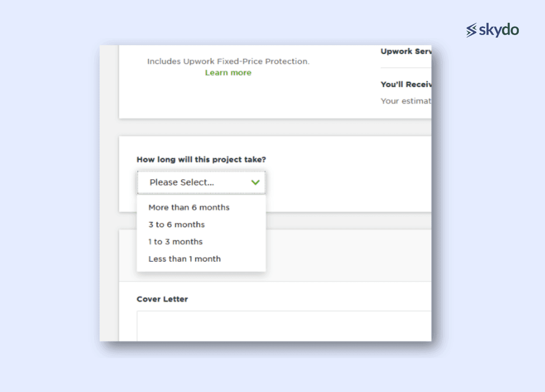Click the Skydo wordmark text
This screenshot has height=392, width=545.
[499, 30]
